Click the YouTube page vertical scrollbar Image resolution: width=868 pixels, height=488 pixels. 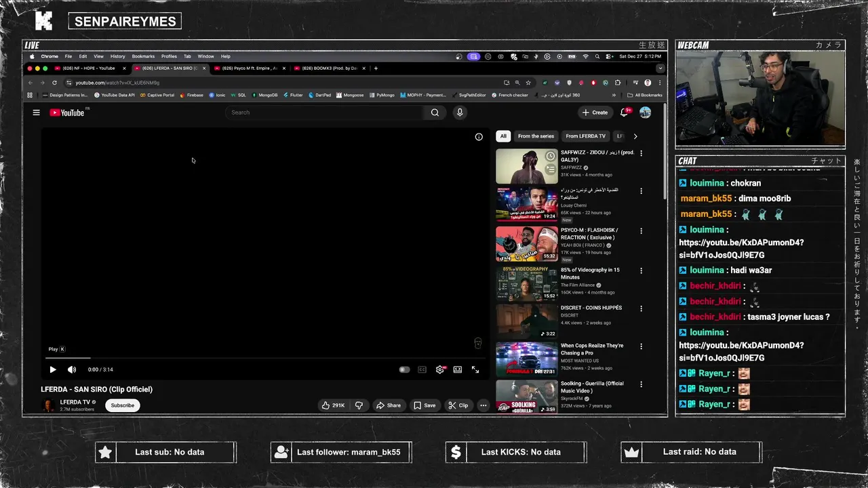665,151
